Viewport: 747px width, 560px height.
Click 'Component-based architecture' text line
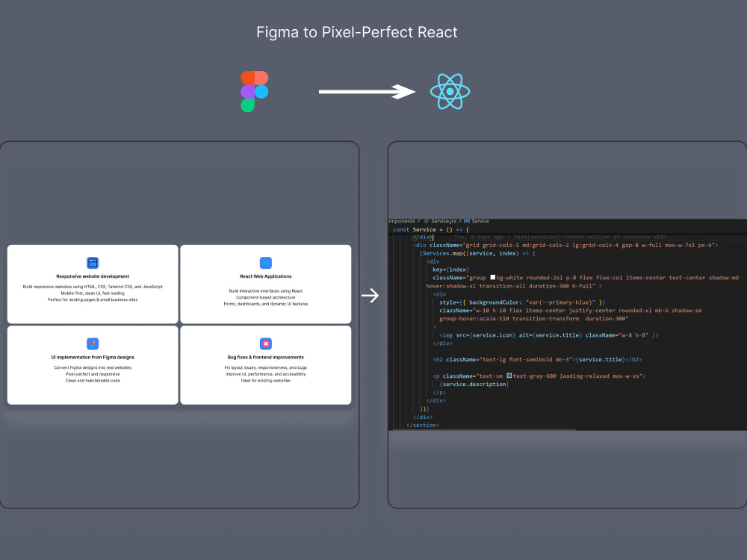tap(266, 297)
